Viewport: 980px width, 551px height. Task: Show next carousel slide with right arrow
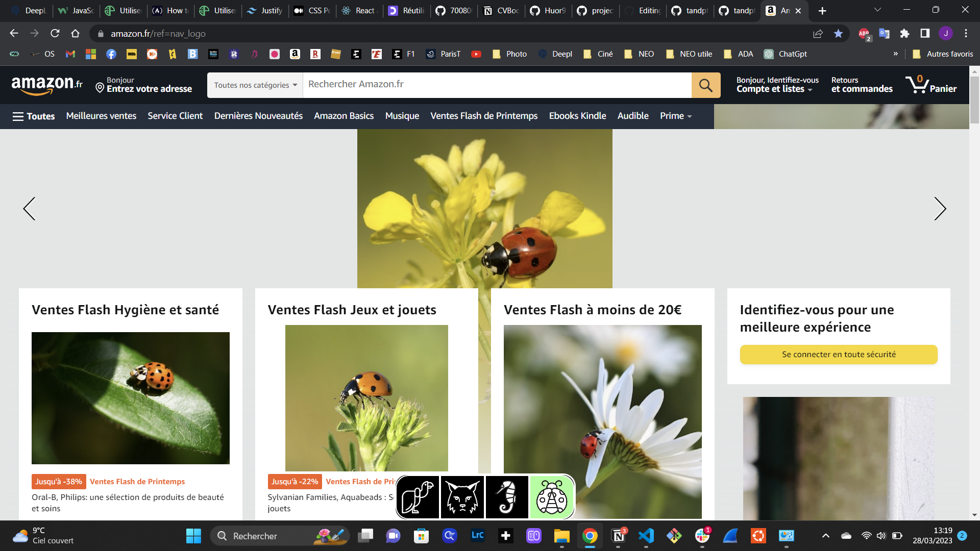[x=940, y=209]
